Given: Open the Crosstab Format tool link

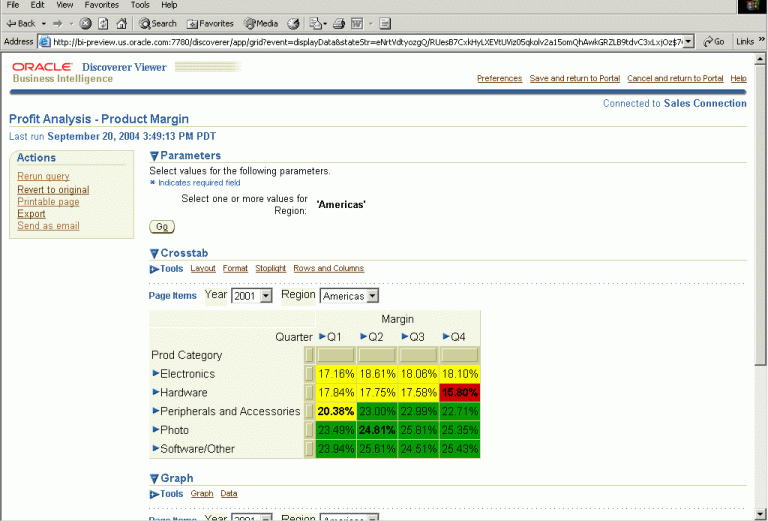Looking at the screenshot, I should click(235, 268).
